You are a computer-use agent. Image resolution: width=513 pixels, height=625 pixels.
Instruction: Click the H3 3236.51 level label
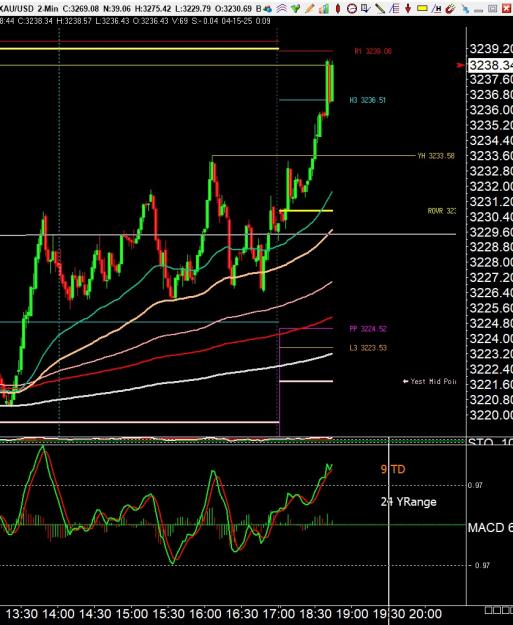368,100
